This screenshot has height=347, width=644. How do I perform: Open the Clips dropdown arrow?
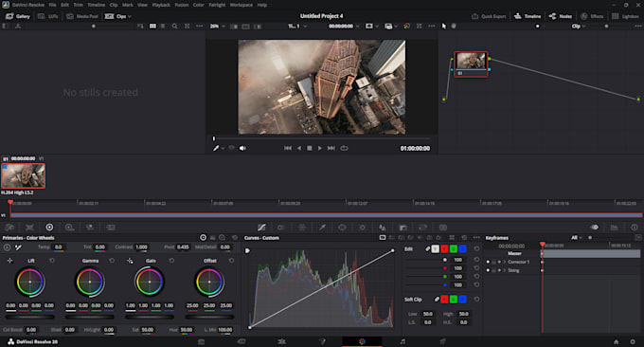(130, 16)
